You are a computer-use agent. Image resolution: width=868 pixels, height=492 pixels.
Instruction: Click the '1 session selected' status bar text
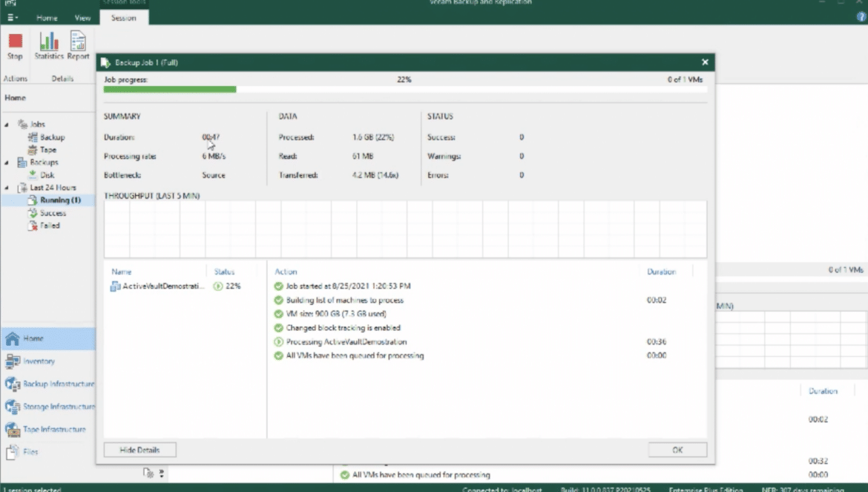click(33, 489)
